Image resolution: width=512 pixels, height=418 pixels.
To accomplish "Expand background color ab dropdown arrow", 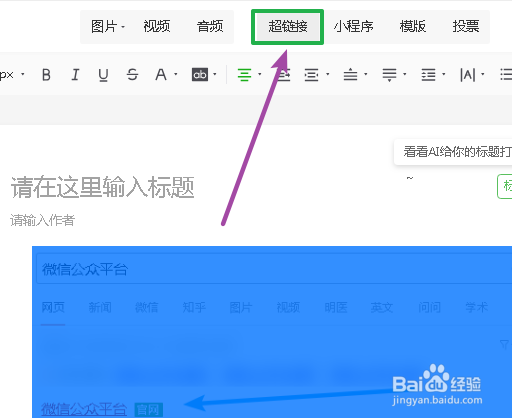I will coord(215,74).
